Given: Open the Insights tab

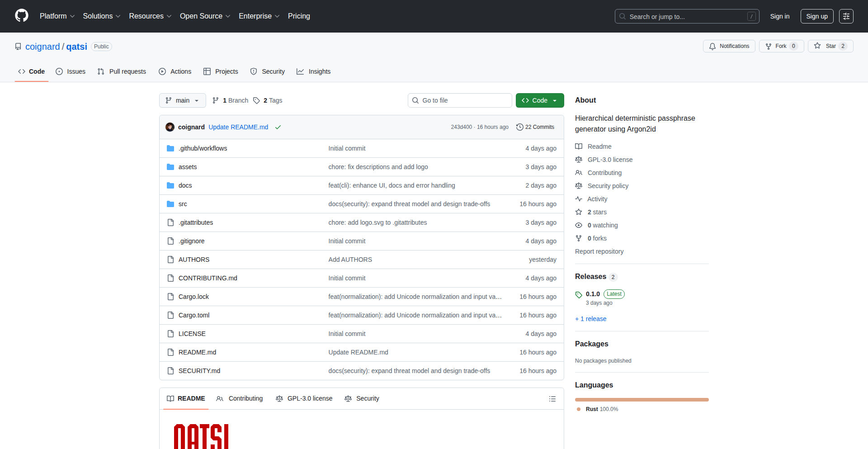Looking at the screenshot, I should tap(314, 71).
